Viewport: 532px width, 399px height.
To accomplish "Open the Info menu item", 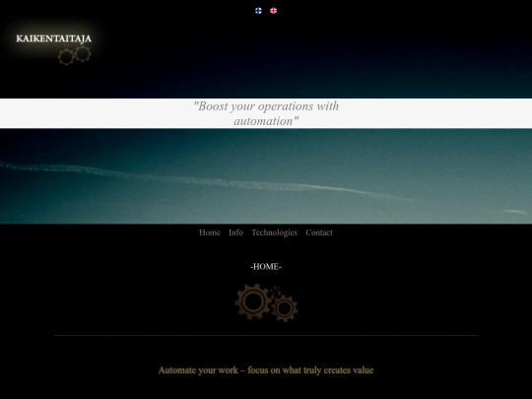I will [x=235, y=233].
